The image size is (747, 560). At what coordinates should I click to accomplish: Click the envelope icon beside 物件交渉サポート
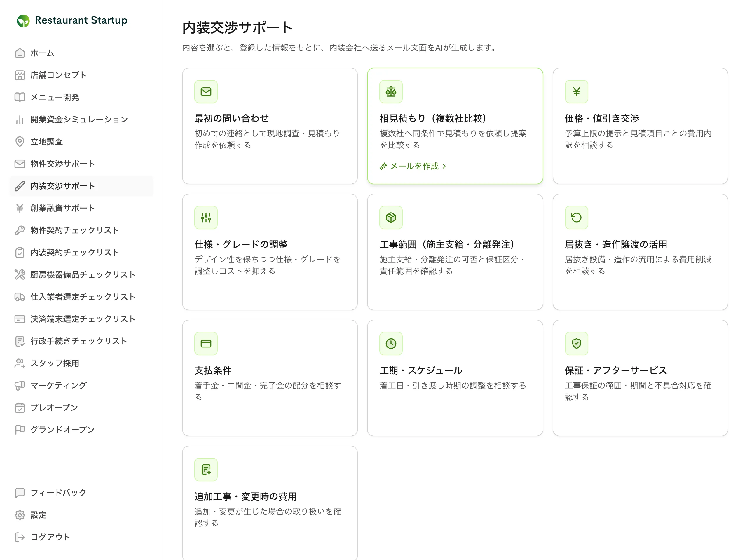(x=20, y=164)
